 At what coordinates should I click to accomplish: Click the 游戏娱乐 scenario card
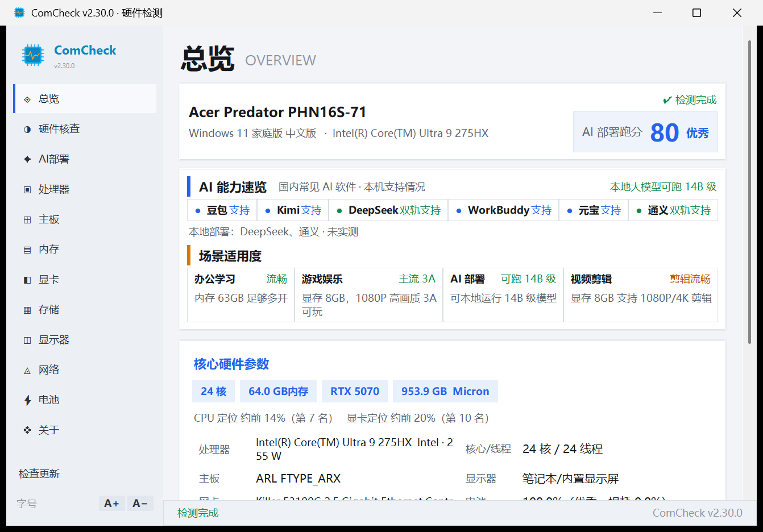click(x=369, y=295)
